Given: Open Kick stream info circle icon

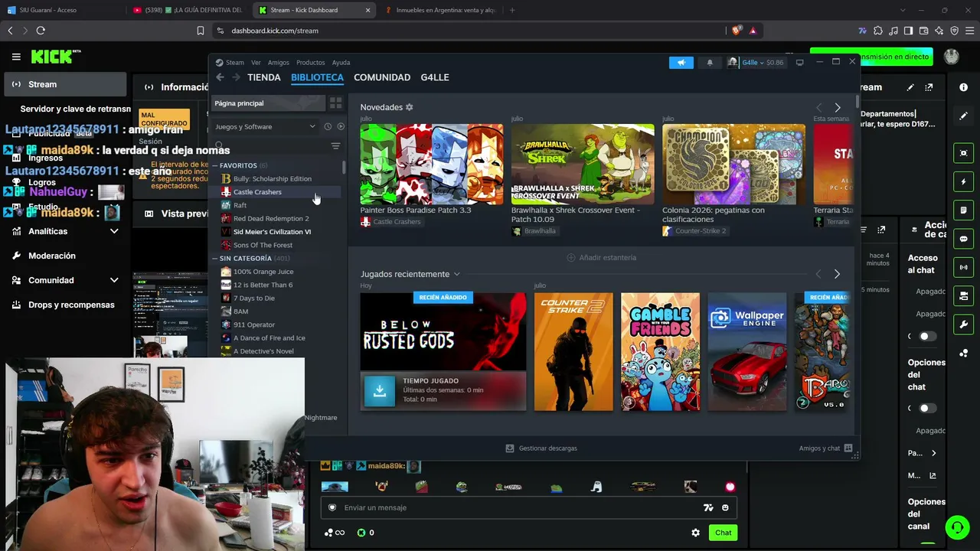Looking at the screenshot, I should tap(963, 87).
